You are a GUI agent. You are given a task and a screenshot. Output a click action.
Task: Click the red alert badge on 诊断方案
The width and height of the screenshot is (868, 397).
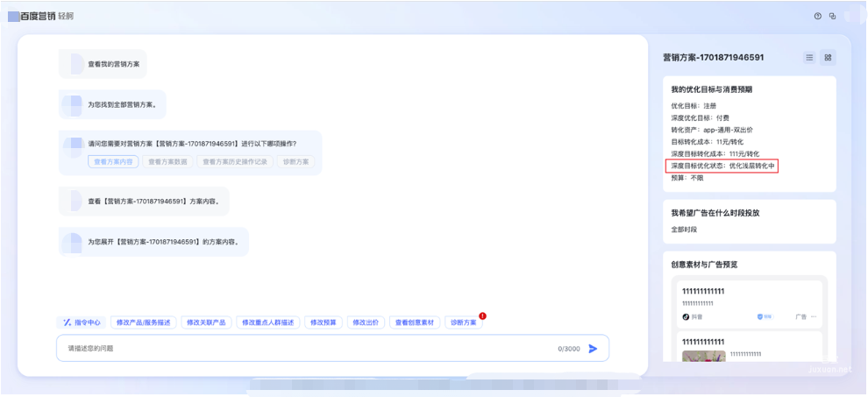coord(482,315)
